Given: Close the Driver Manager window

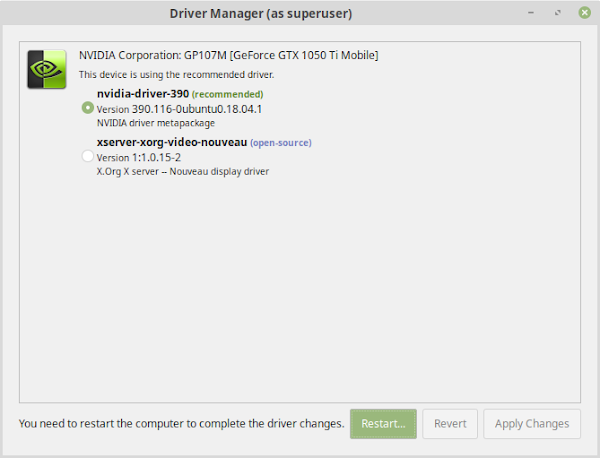Looking at the screenshot, I should pos(584,13).
